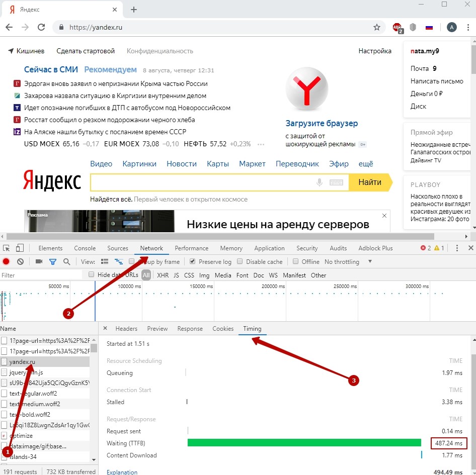The height and width of the screenshot is (475, 476).
Task: Click the network Filter text field
Action: pyautogui.click(x=41, y=275)
